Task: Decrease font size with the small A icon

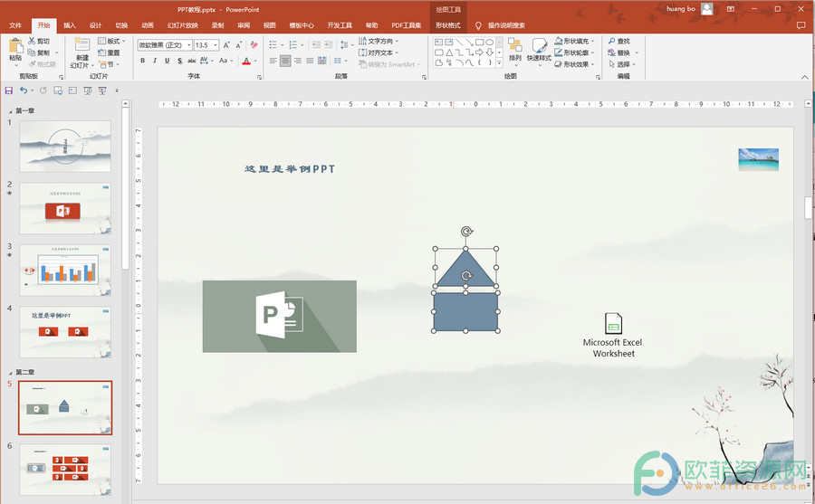Action: [x=238, y=45]
